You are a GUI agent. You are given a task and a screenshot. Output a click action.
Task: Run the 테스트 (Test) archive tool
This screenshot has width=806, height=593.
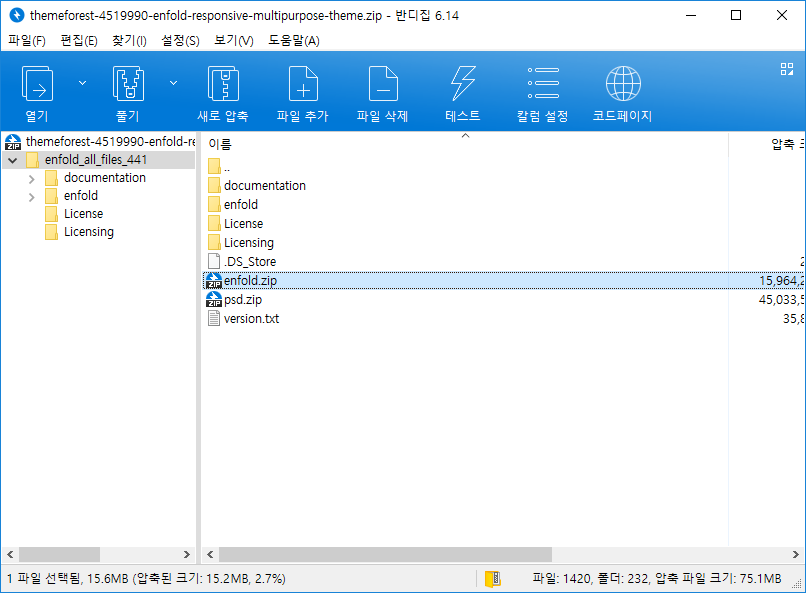[x=463, y=85]
